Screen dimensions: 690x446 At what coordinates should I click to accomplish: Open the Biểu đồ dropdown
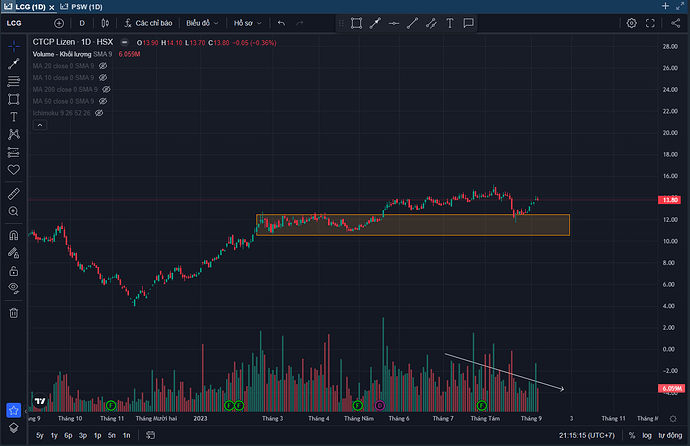click(202, 23)
